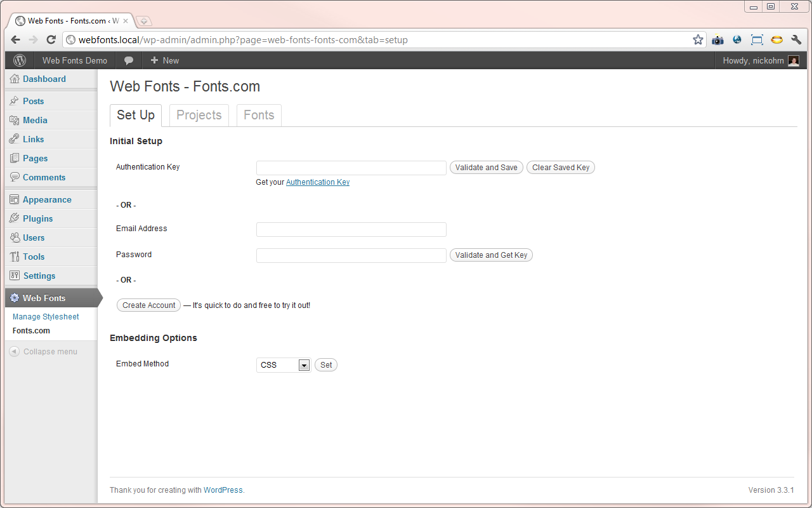Click the Dashboard house icon
Screen dimensions: 812x508
click(x=15, y=79)
